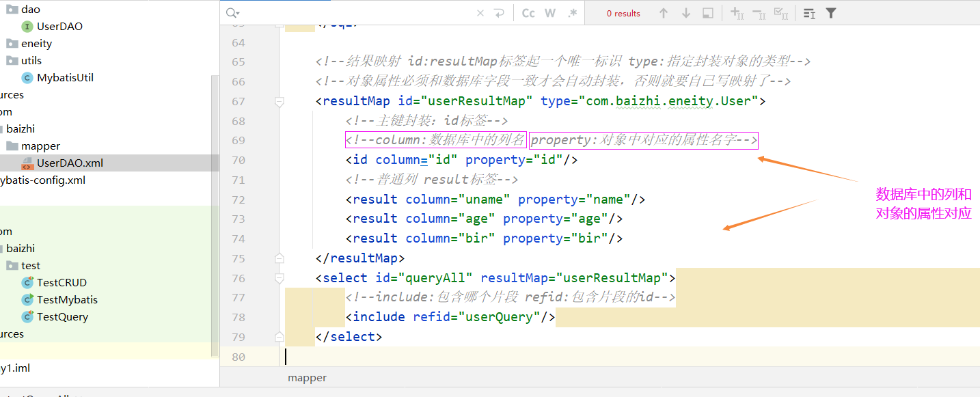This screenshot has height=397, width=980.
Task: Toggle Words (W) search option
Action: [550, 13]
